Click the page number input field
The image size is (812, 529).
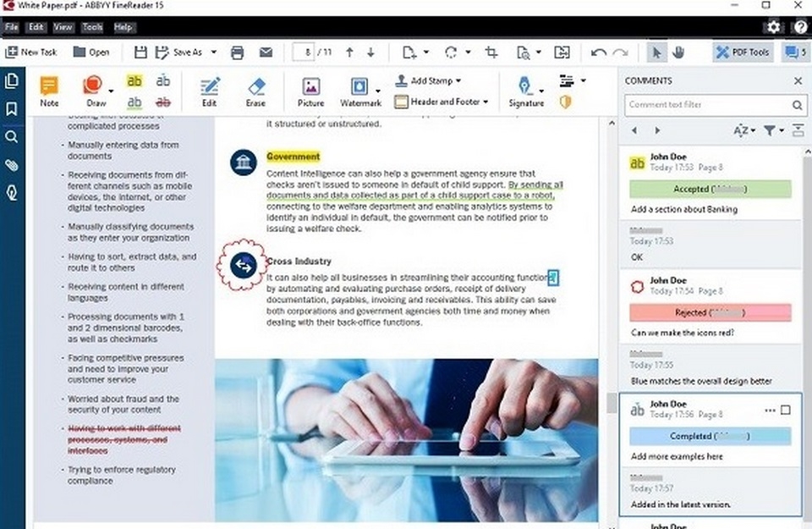[x=303, y=52]
